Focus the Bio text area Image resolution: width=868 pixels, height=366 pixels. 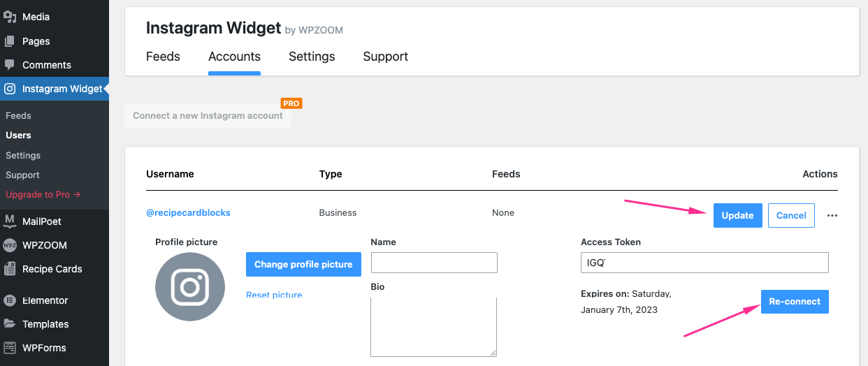coord(433,327)
